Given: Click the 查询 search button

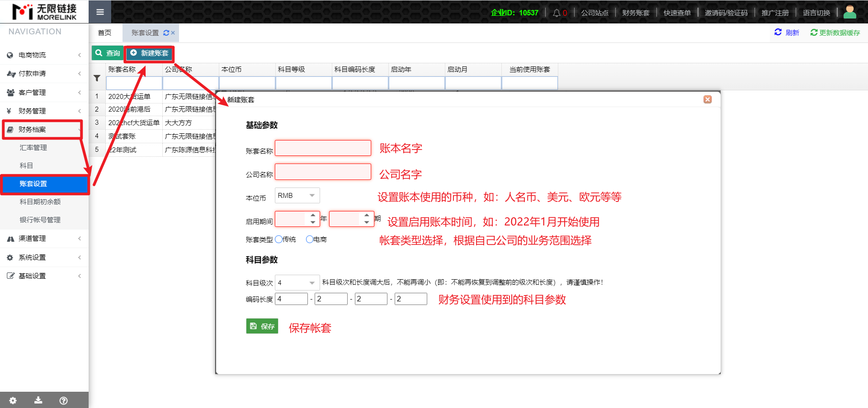Looking at the screenshot, I should (x=108, y=53).
